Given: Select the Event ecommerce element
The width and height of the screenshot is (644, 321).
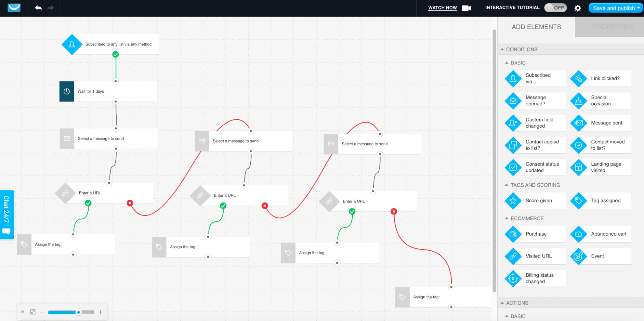Looking at the screenshot, I should pyautogui.click(x=601, y=256).
